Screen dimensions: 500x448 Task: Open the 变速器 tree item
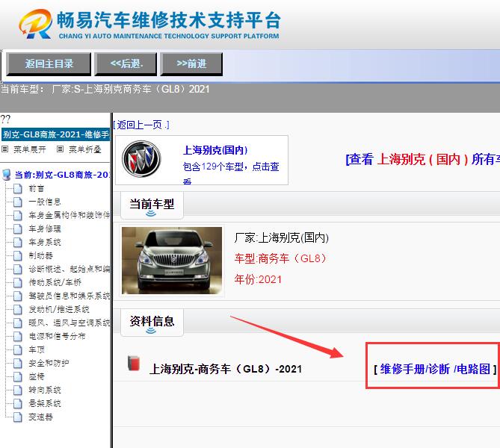40,417
